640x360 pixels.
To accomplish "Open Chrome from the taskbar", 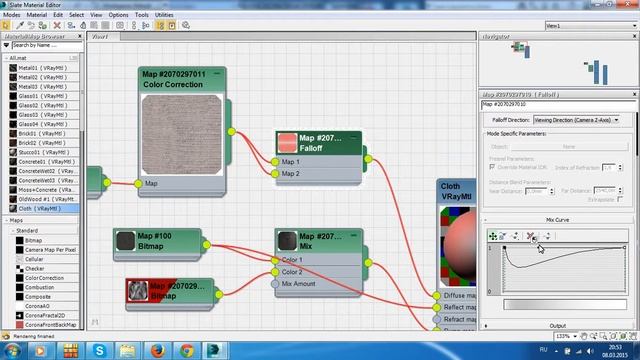I will tap(187, 351).
